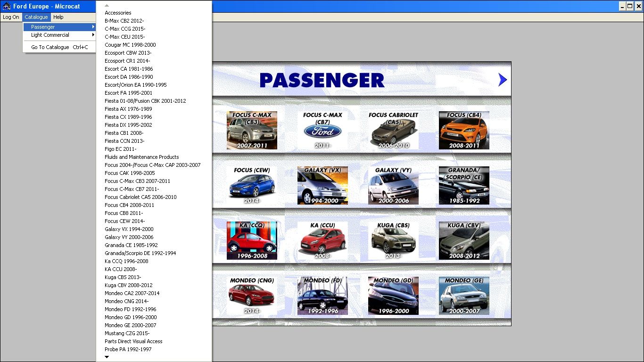Select the orange Focus (CB4) thumbnail
Image resolution: width=644 pixels, height=362 pixels.
point(464,130)
